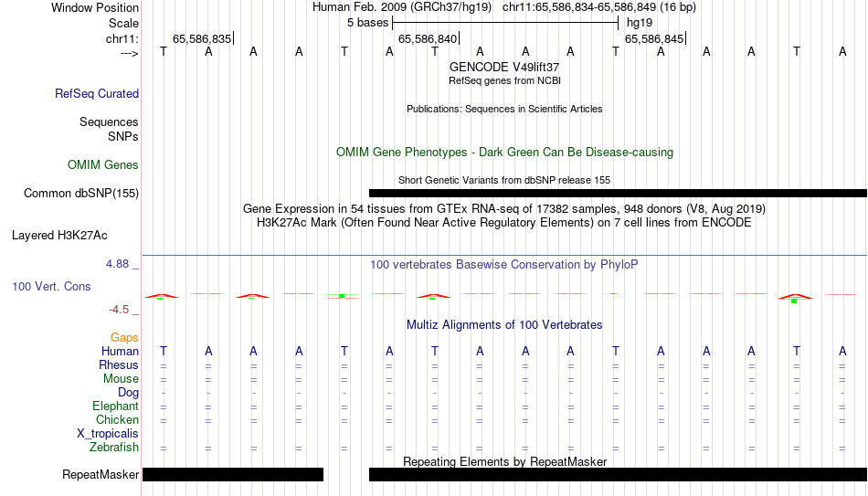
Task: Click the Chicken species label
Action: [x=117, y=419]
